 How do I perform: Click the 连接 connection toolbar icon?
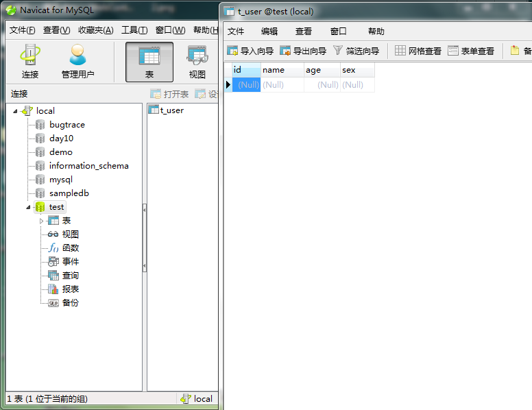click(x=30, y=62)
